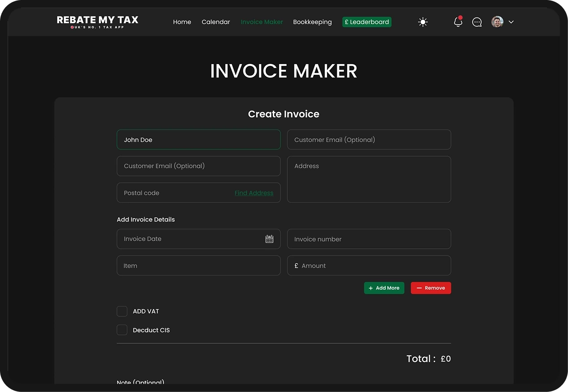Enable the ADD VAT checkbox
Image resolution: width=568 pixels, height=392 pixels.
(122, 311)
